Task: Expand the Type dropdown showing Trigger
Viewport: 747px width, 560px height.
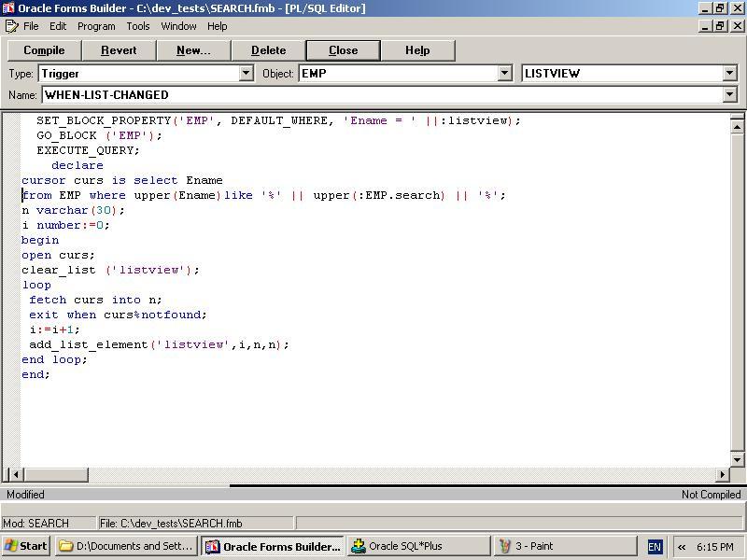Action: pyautogui.click(x=247, y=73)
